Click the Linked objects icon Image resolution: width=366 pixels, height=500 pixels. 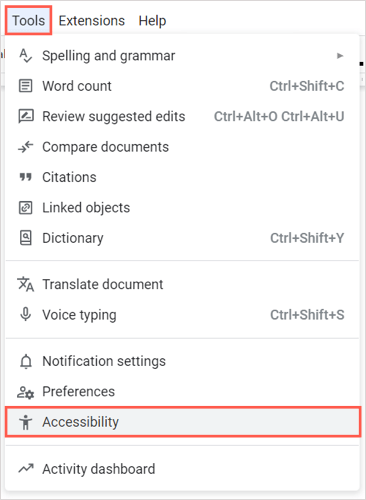click(26, 207)
